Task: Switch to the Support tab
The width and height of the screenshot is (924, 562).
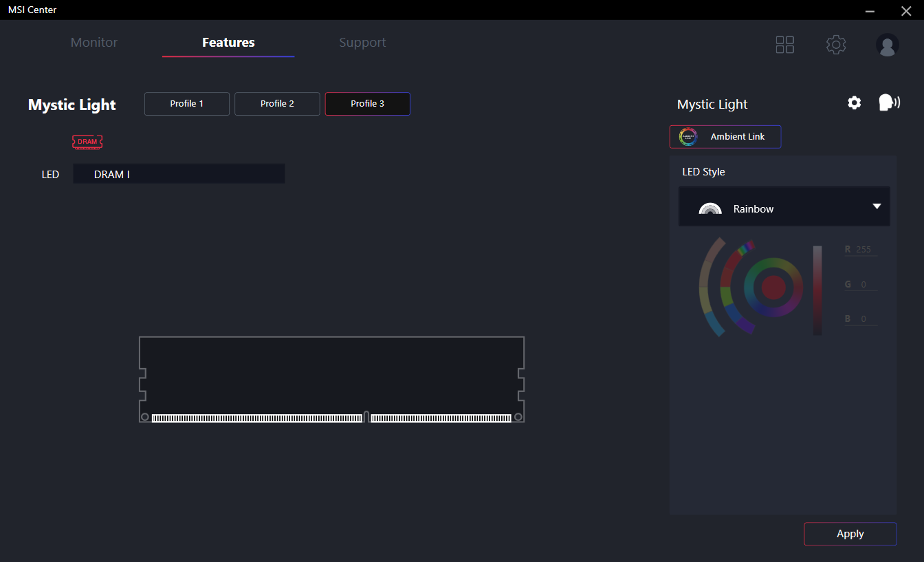Action: point(362,42)
